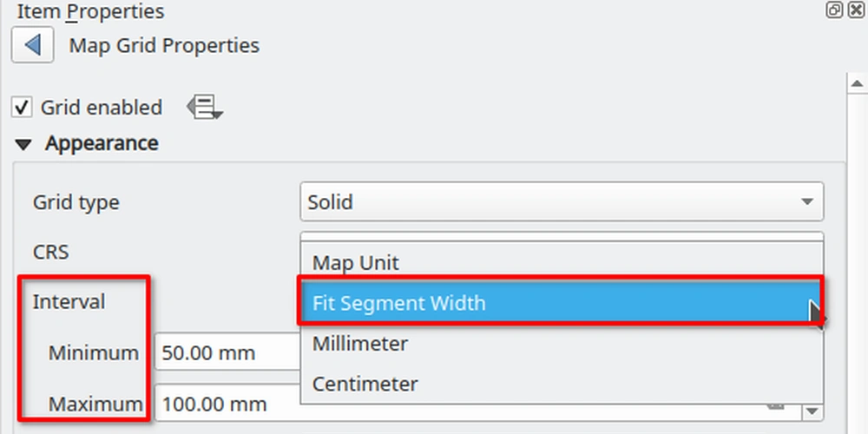Click the Grid type label
The height and width of the screenshot is (434, 868).
76,202
